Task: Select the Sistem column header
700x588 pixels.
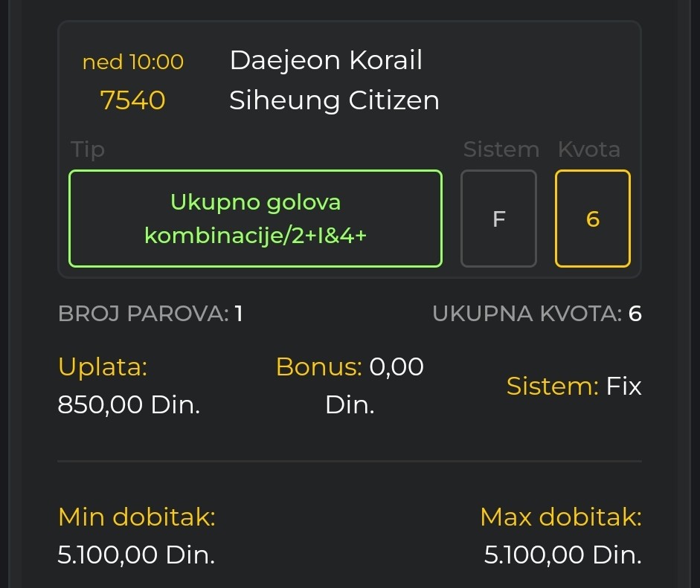Action: [x=501, y=149]
